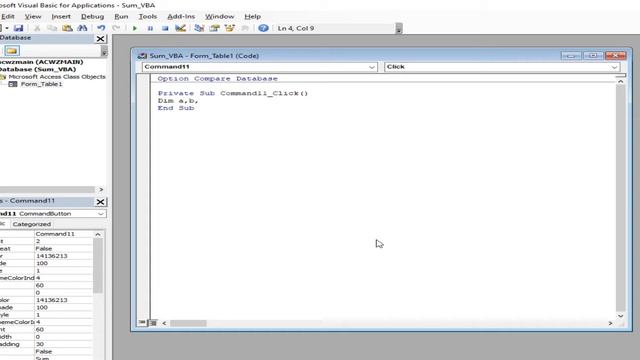Open Object Browser toolbar icon

(x=230, y=28)
